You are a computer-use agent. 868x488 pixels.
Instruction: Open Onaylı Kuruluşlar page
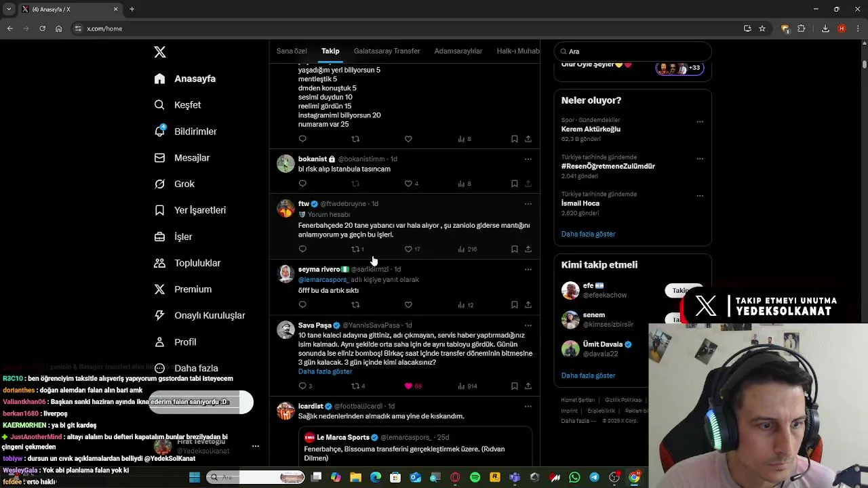pyautogui.click(x=199, y=315)
